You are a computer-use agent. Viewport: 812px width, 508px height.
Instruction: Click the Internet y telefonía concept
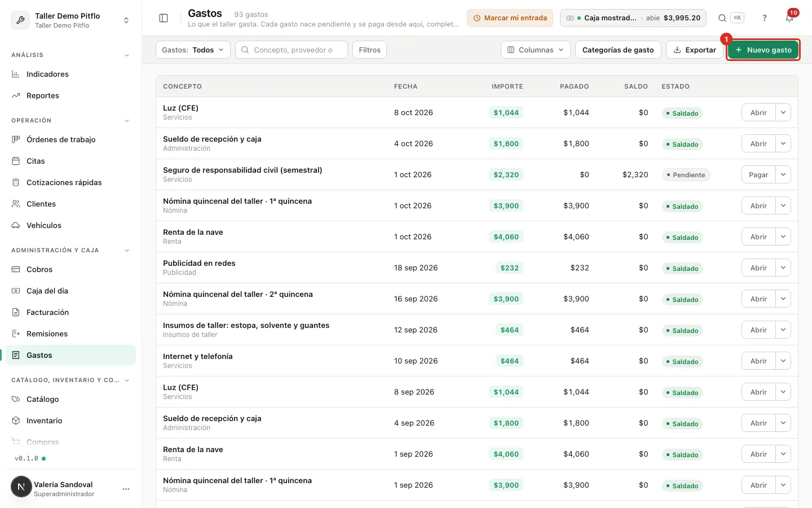(x=198, y=356)
